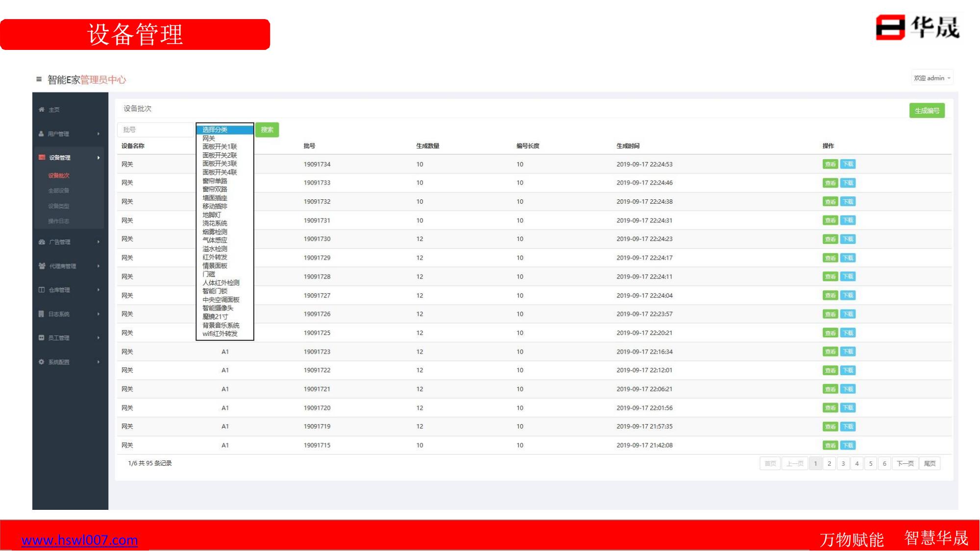Choose 窗帘单路 from the category list

pyautogui.click(x=215, y=181)
